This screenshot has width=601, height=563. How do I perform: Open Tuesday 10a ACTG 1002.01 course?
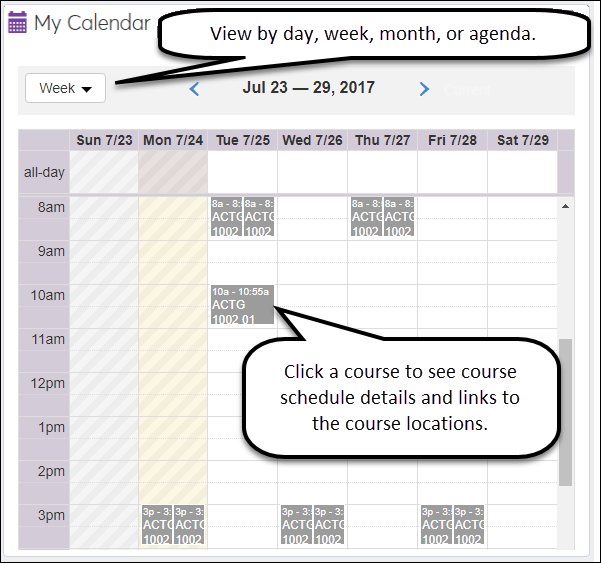[241, 305]
